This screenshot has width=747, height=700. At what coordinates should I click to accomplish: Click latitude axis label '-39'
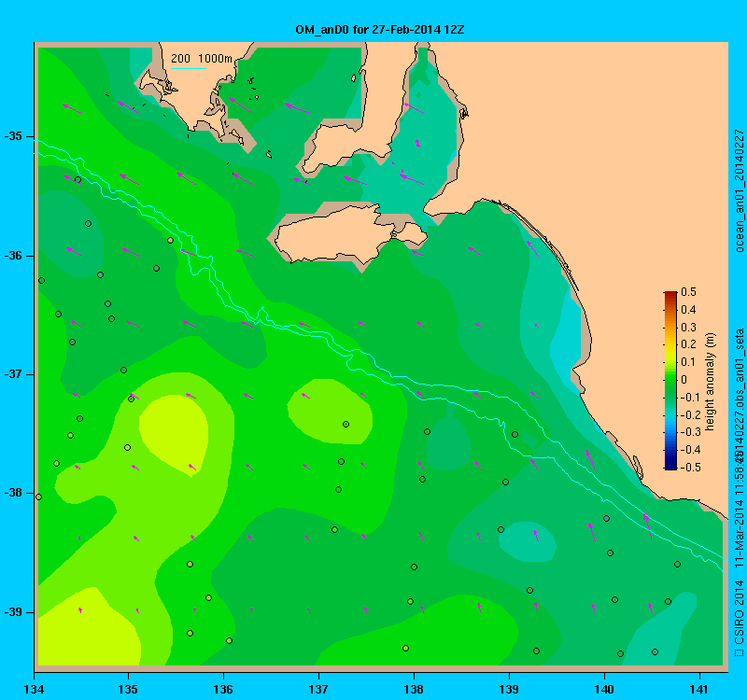coord(13,612)
